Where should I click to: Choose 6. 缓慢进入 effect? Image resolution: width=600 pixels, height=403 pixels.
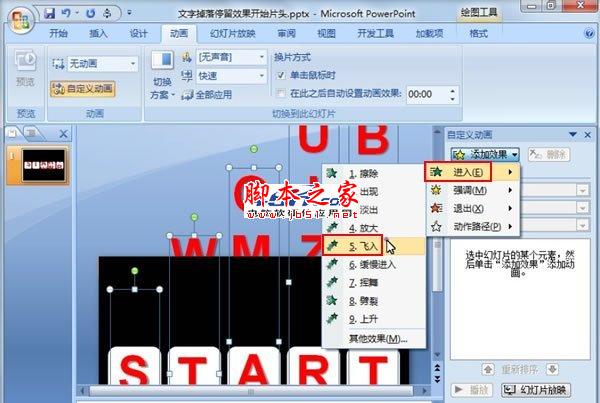tap(373, 264)
